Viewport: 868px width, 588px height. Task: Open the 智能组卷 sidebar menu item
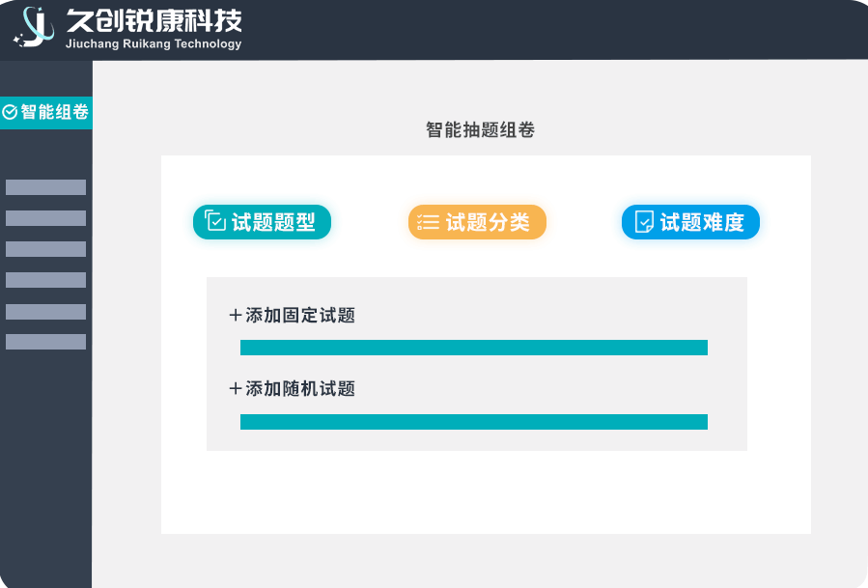45,112
